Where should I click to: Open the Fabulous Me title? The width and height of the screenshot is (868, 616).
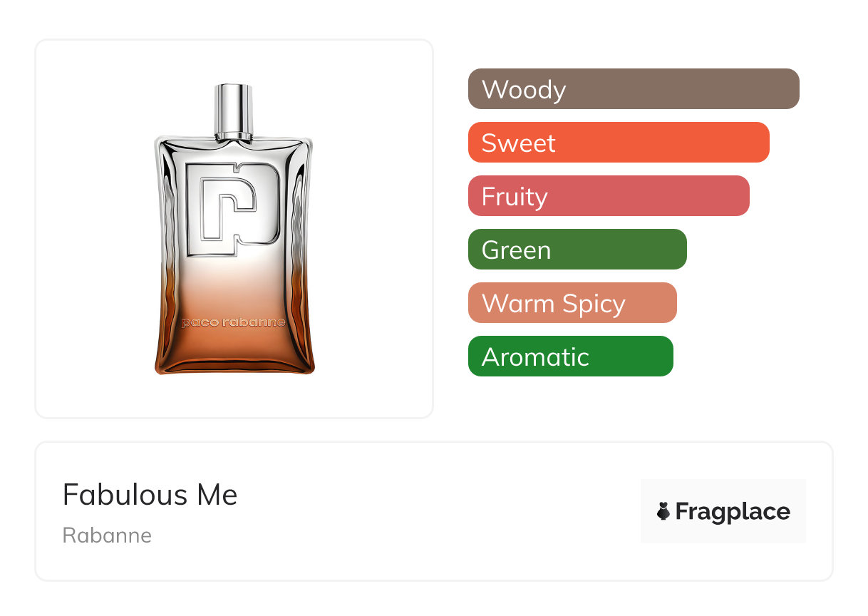(x=150, y=495)
